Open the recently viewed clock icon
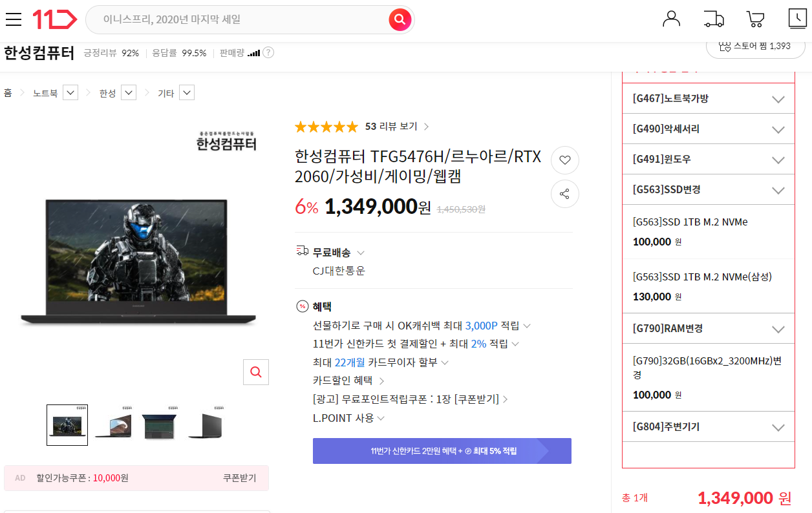812x513 pixels. point(798,19)
